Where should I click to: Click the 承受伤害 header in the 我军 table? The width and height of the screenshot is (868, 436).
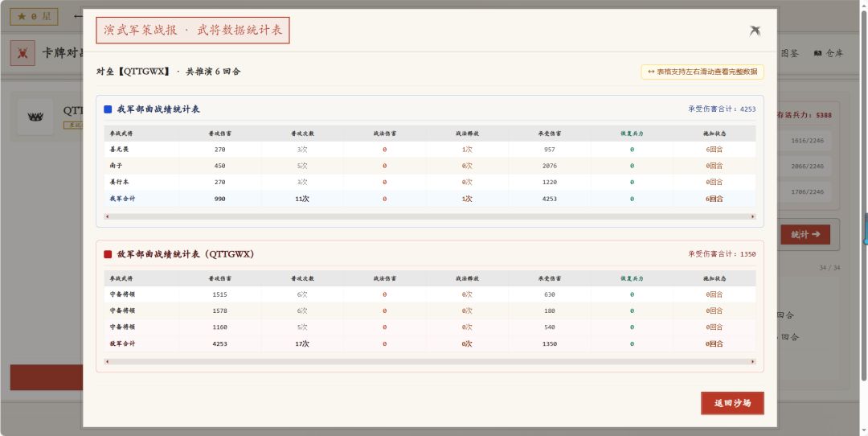(549, 134)
